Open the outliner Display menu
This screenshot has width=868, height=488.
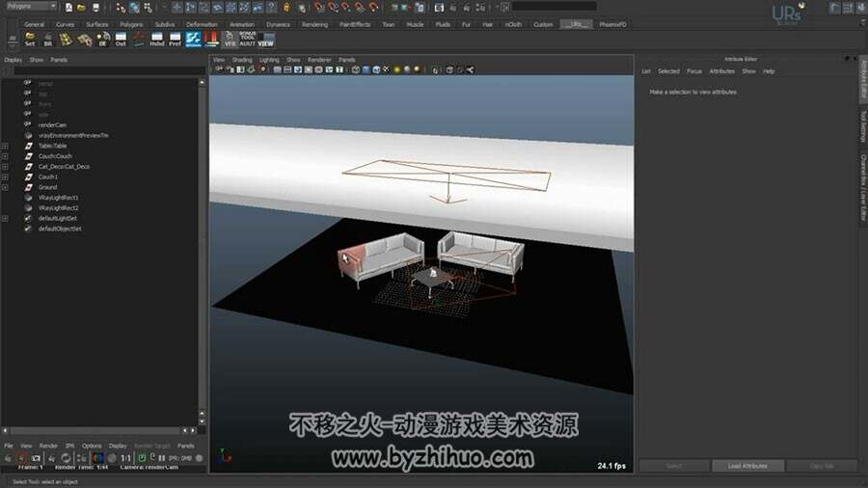[14, 60]
